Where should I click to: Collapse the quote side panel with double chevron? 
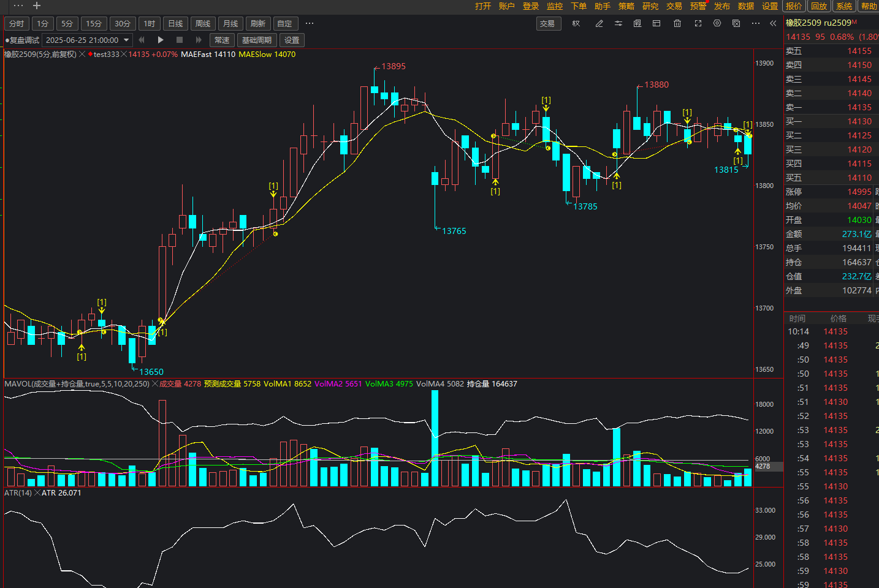point(773,23)
